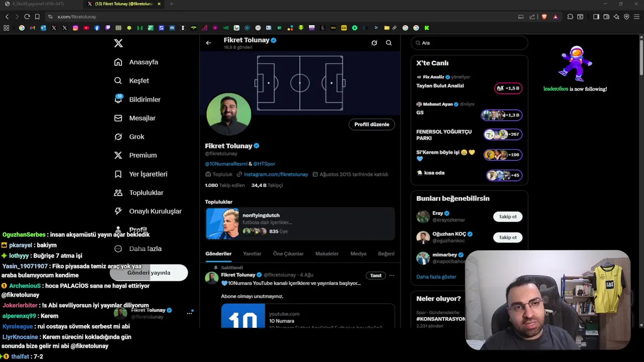This screenshot has width=644, height=362.
Task: Bookmark this page icon in address bar
Action: (x=37, y=17)
